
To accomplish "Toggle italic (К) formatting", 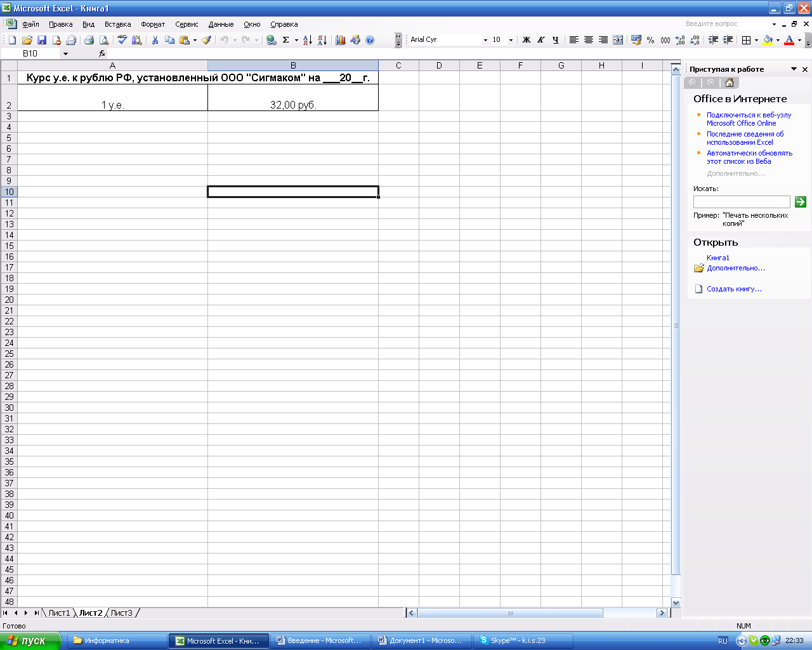I will [x=541, y=40].
